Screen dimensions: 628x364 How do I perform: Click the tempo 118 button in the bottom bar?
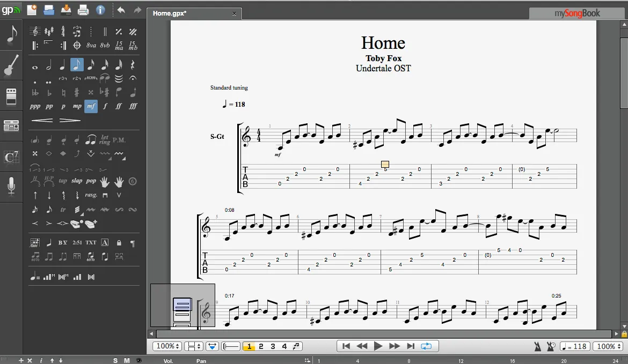(574, 346)
